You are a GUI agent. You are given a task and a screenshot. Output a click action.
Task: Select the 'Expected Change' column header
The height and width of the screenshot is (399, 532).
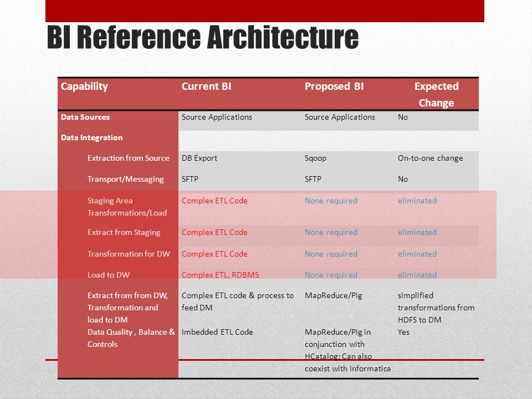click(x=436, y=94)
